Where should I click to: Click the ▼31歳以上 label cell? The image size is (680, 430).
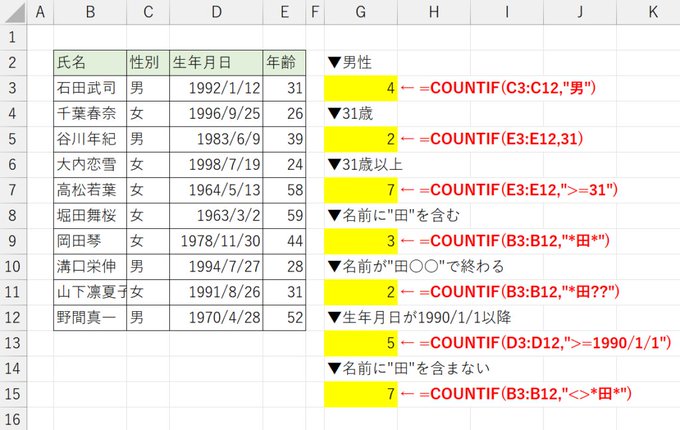click(x=365, y=165)
